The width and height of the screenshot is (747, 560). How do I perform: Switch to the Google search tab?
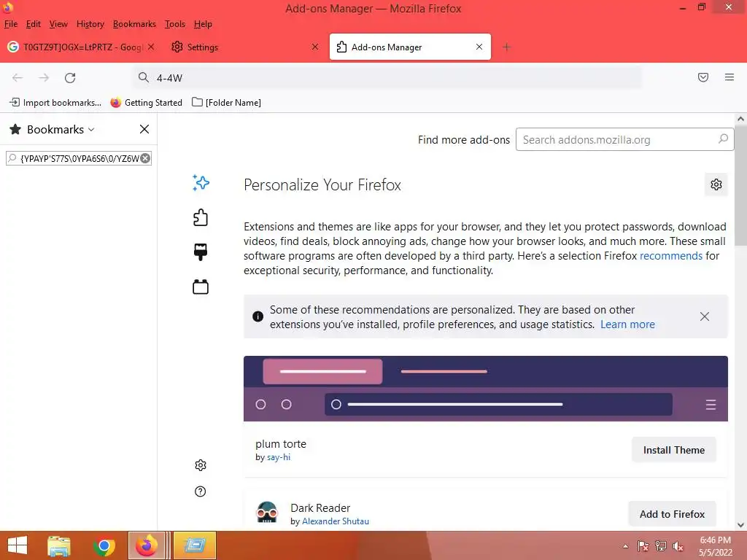pos(81,47)
